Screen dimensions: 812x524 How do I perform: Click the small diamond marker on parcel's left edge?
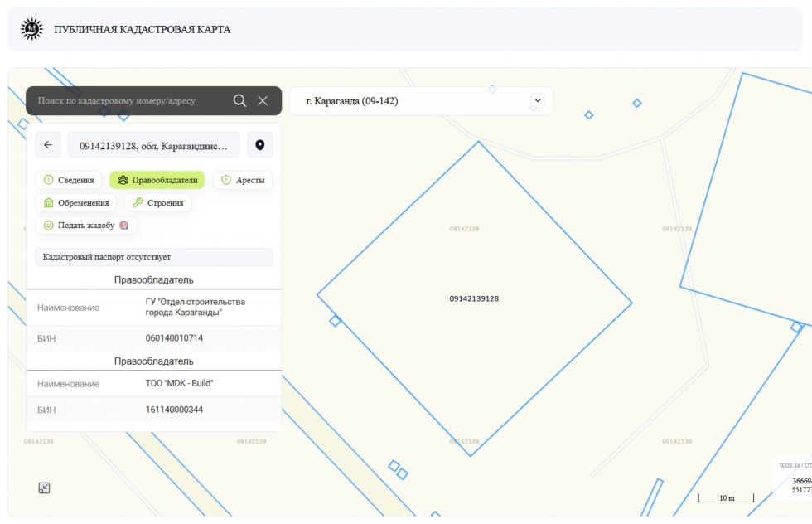point(335,321)
